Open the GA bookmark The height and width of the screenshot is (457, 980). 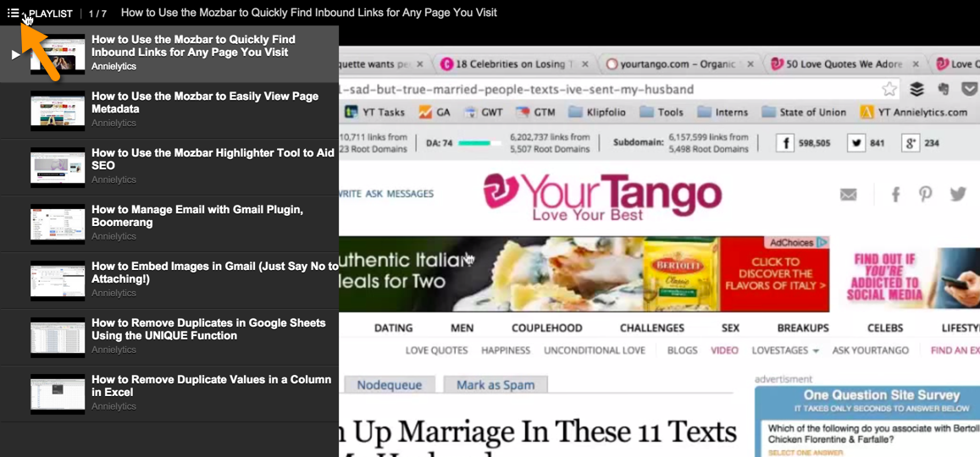435,113
